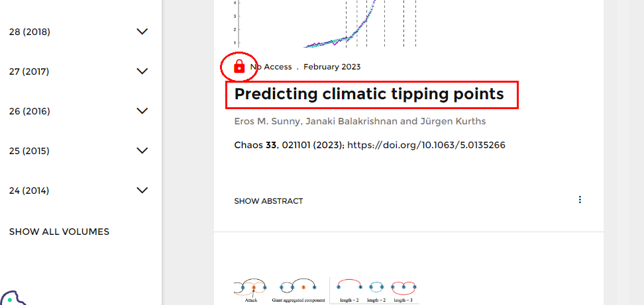Click the red No Access lock icon

(239, 66)
